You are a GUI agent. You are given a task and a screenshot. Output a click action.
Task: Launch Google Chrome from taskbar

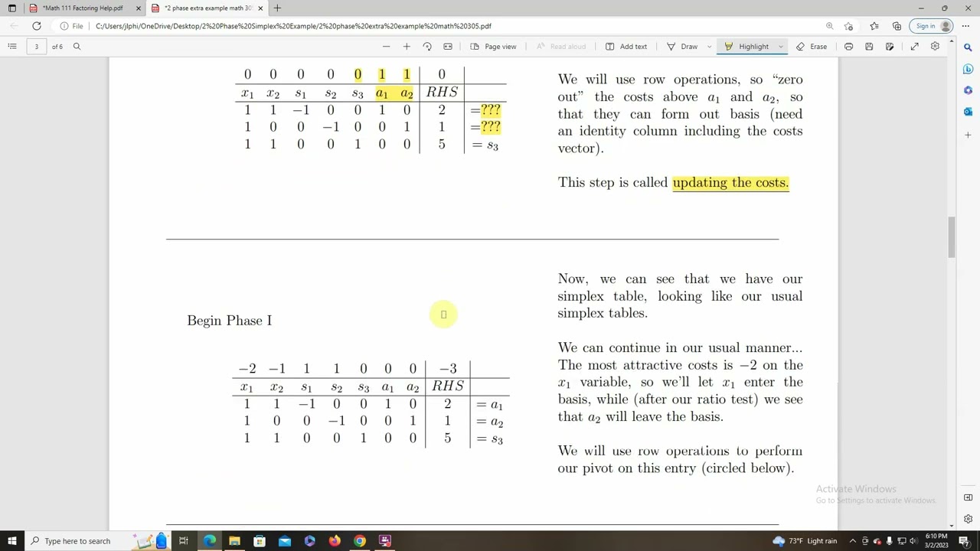pos(360,541)
